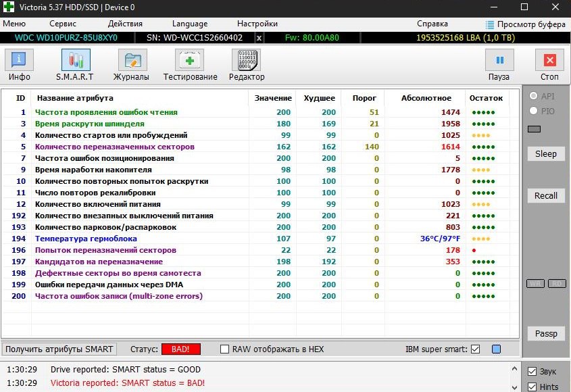Click the Порог column header
This screenshot has height=392, width=571.
(364, 98)
